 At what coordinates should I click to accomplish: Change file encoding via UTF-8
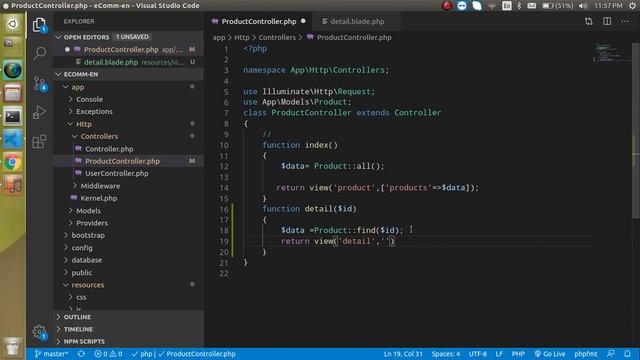pos(478,354)
